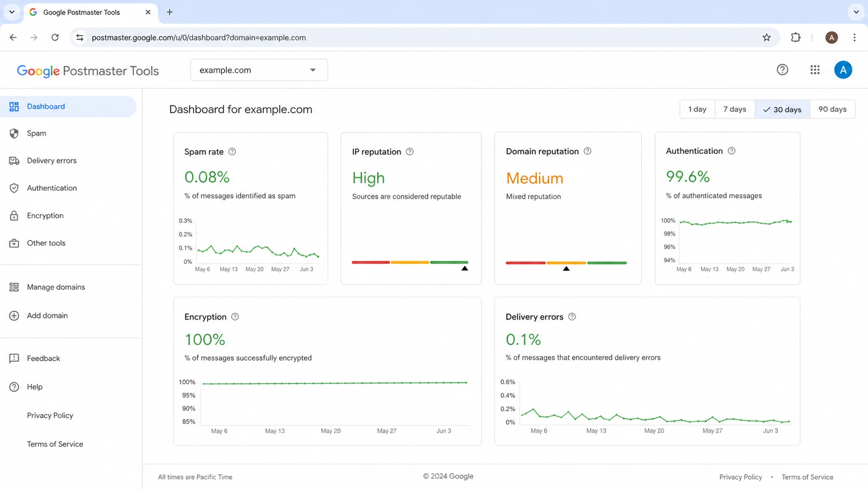This screenshot has height=489, width=868.
Task: Click the Other tools briefcase icon
Action: (x=14, y=243)
